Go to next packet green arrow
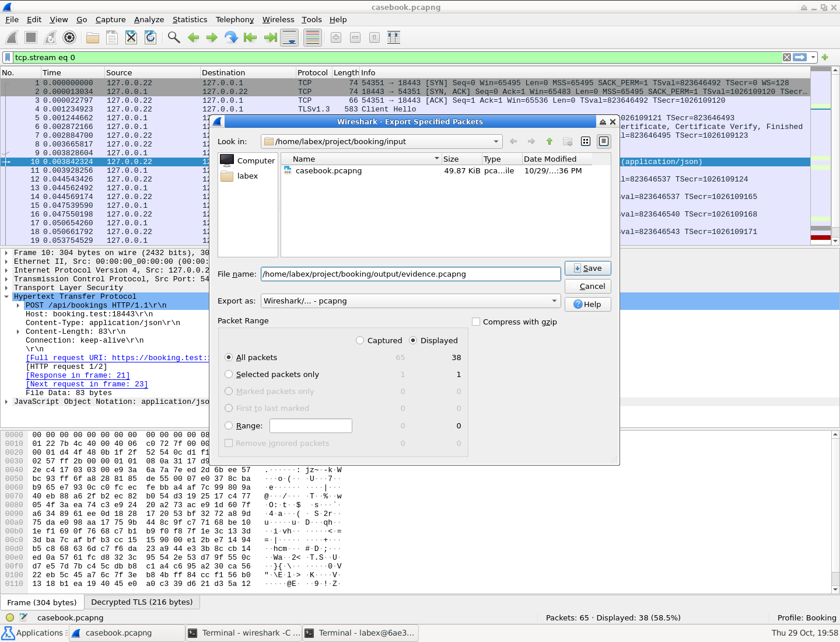Screen dimensions: 840x642 [x=212, y=38]
